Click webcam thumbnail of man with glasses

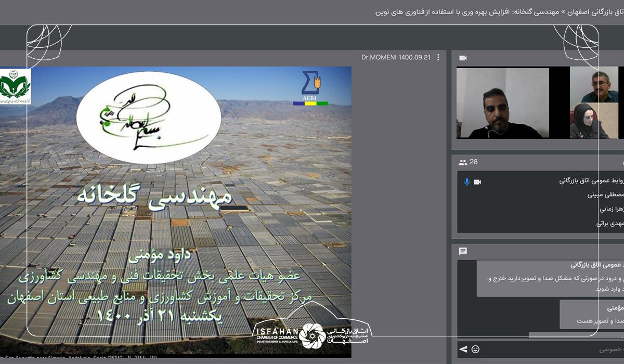[594, 84]
